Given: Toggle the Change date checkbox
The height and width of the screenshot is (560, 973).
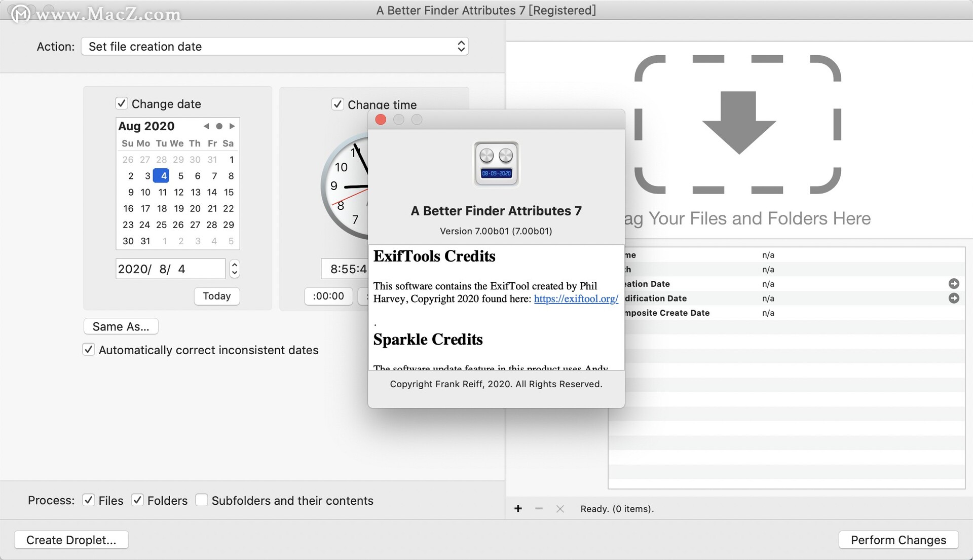Looking at the screenshot, I should (x=122, y=102).
